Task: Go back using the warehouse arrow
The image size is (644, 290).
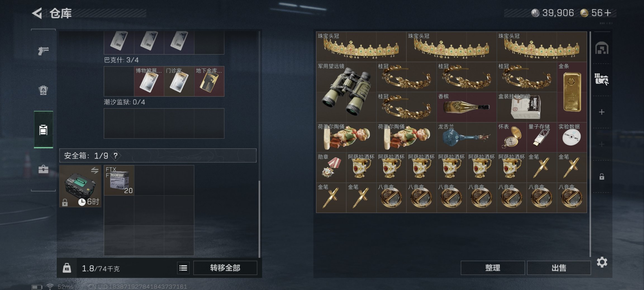Action: (x=37, y=13)
